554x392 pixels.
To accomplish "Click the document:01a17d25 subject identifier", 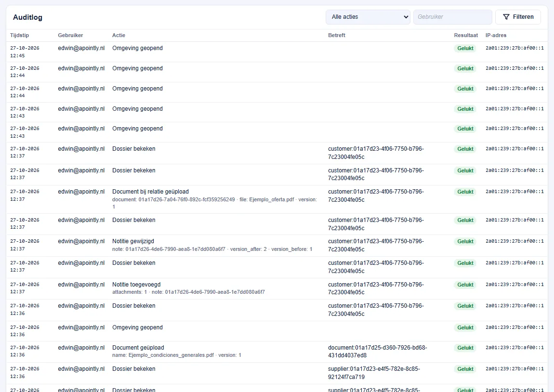I will (x=377, y=352).
